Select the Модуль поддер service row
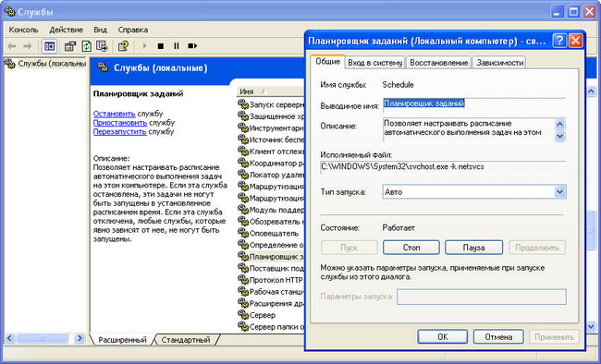 [271, 210]
